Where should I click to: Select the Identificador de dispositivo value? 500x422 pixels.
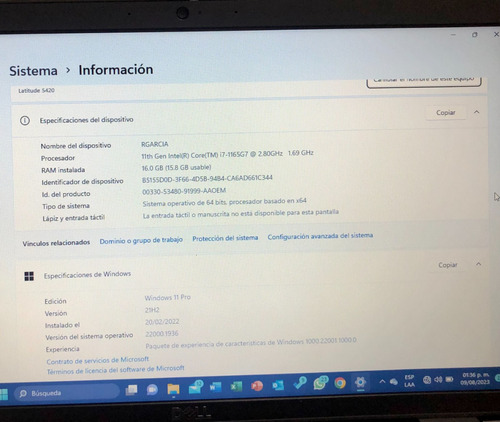click(x=207, y=179)
